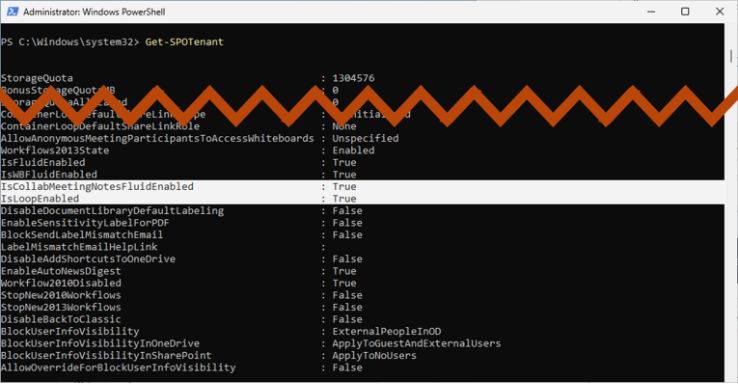The image size is (738, 384).
Task: Click False value of DisableAddShortcutsToOneDrive
Action: (x=347, y=259)
